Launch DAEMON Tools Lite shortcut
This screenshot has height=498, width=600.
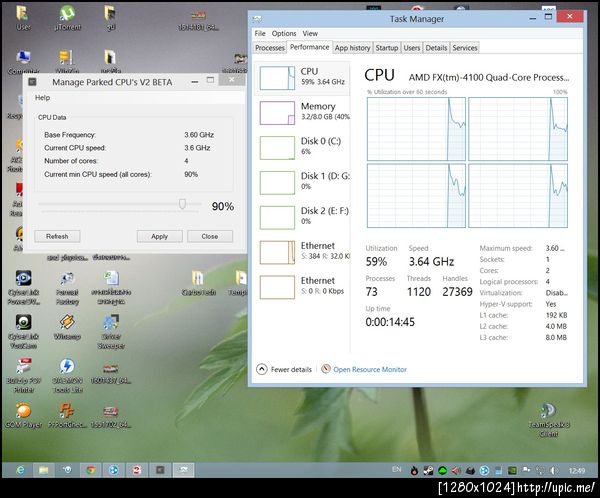pyautogui.click(x=67, y=376)
